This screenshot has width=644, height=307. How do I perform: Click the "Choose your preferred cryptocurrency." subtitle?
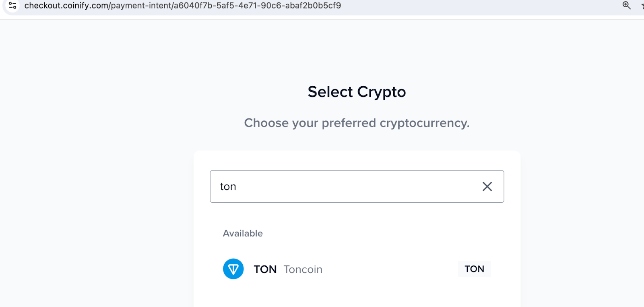(357, 123)
